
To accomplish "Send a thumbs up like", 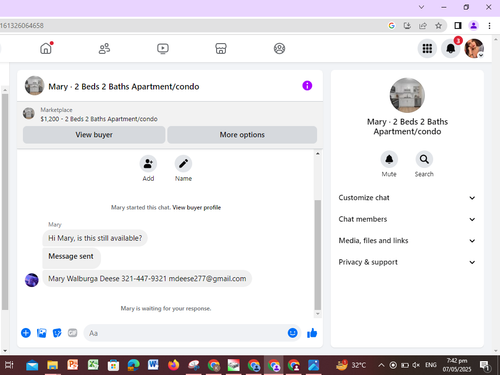I will tap(312, 333).
